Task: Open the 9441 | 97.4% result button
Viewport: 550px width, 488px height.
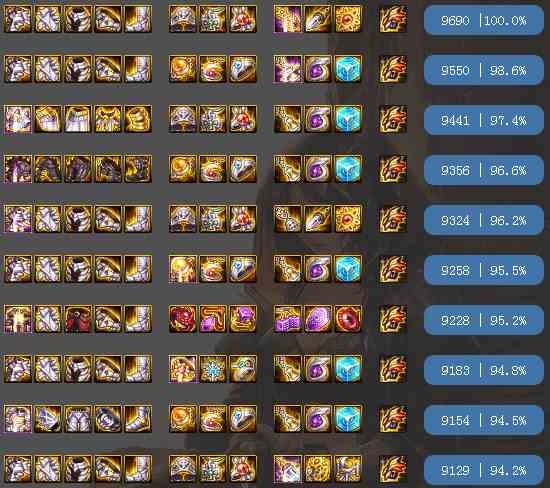Action: click(484, 120)
